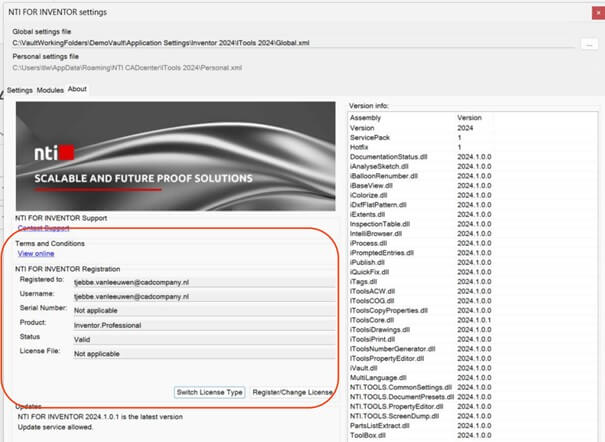The image size is (605, 442).
Task: Click the Status field showing Valid
Action: click(x=204, y=339)
